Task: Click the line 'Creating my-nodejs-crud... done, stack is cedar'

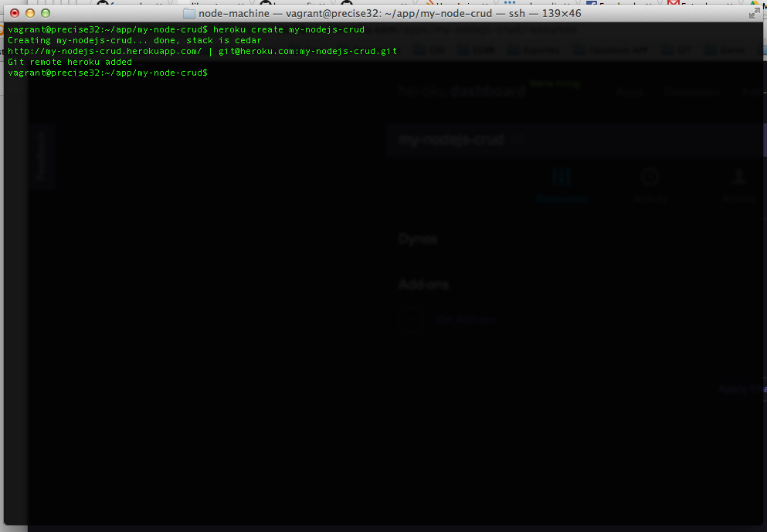Action: pos(134,40)
